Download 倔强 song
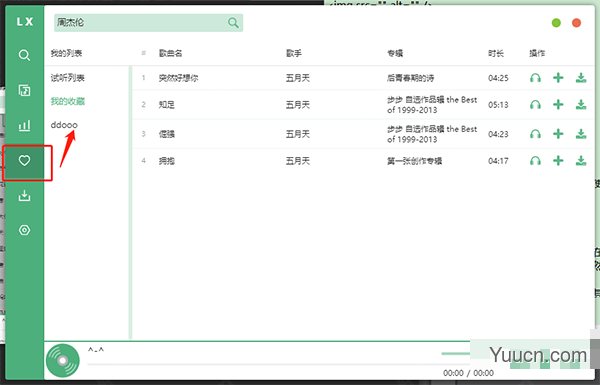The height and width of the screenshot is (385, 600). point(581,134)
